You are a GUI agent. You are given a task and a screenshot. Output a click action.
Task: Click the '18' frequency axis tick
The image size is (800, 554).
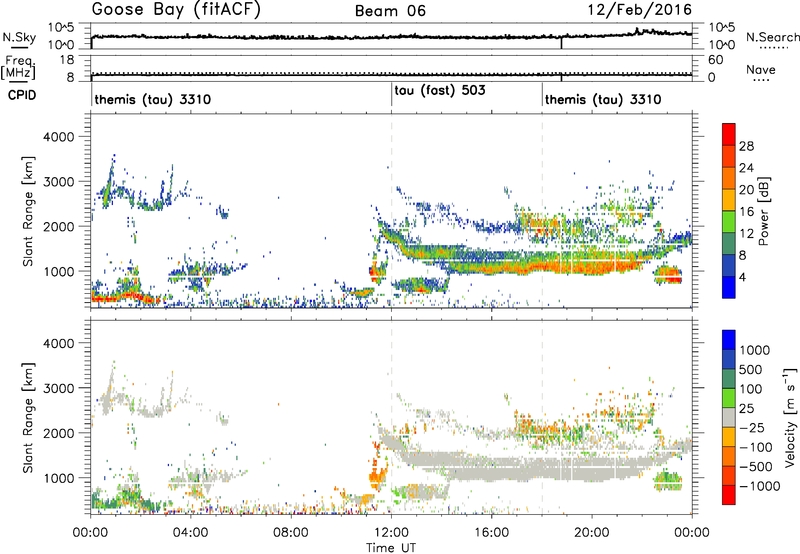67,60
